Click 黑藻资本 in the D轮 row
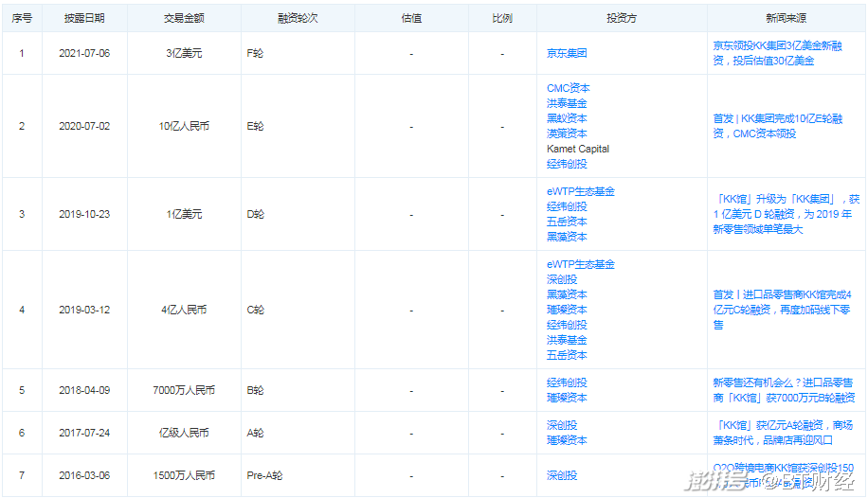The height and width of the screenshot is (498, 868). click(x=567, y=237)
